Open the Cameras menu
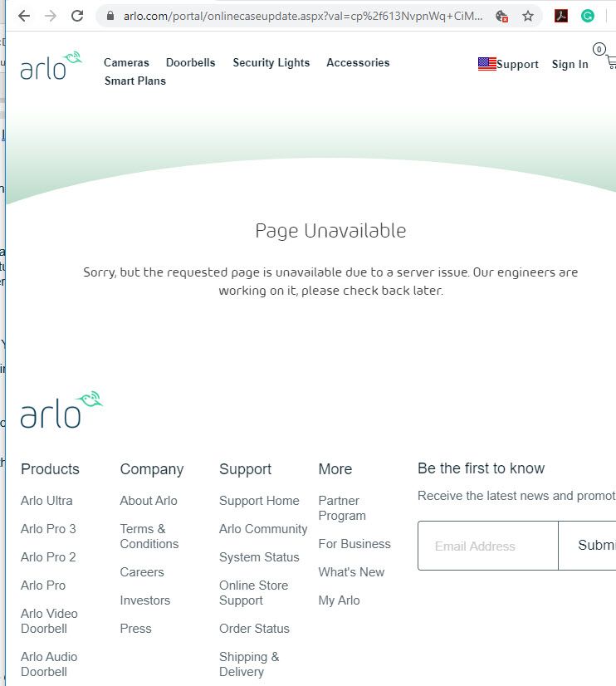This screenshot has height=686, width=616. [126, 62]
